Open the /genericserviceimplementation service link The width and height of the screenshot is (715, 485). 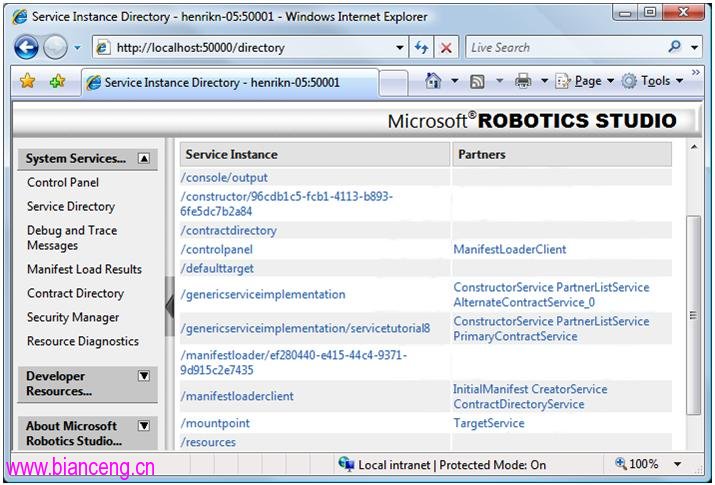coord(263,294)
